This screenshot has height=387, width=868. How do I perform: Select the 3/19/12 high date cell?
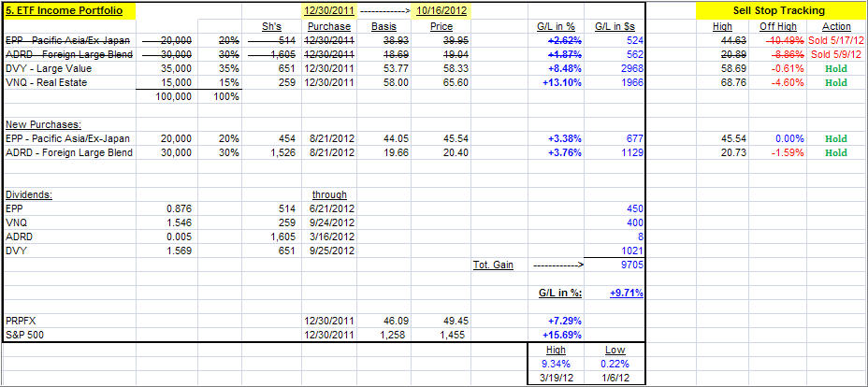pos(556,379)
